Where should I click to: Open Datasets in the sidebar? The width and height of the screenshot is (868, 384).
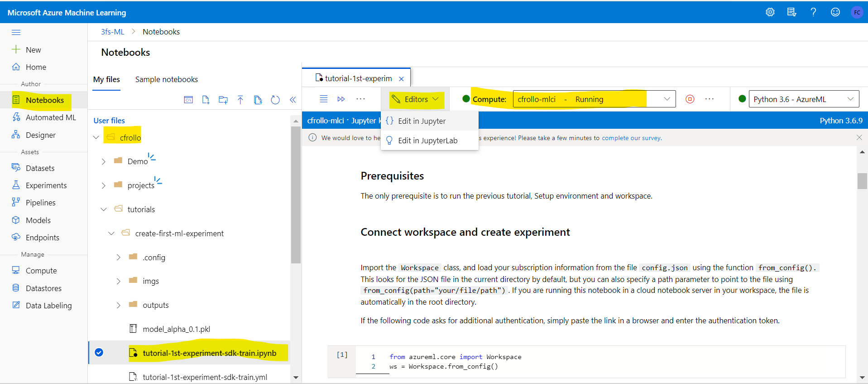coord(33,168)
